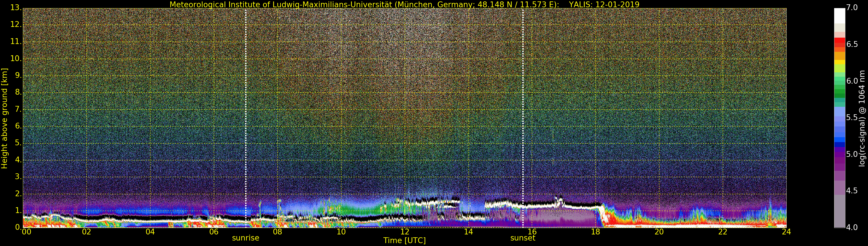
Task: Click the white sunrise dotted line marker
Action: (246, 118)
